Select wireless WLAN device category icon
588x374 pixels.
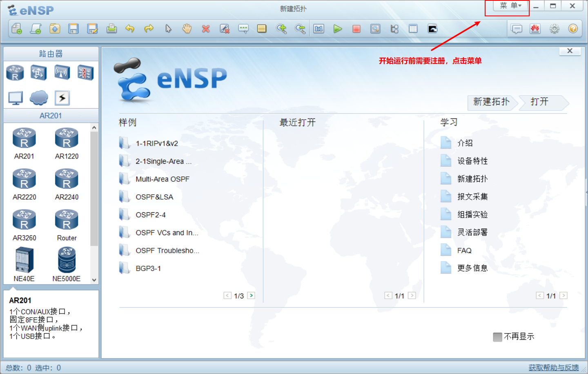(x=62, y=73)
